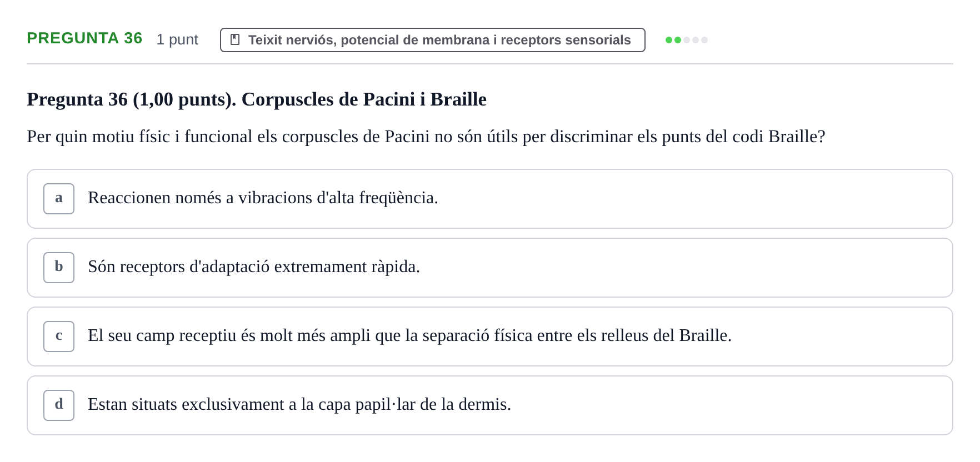Choose option about wide receptive field
The image size is (980, 462).
[x=490, y=337]
